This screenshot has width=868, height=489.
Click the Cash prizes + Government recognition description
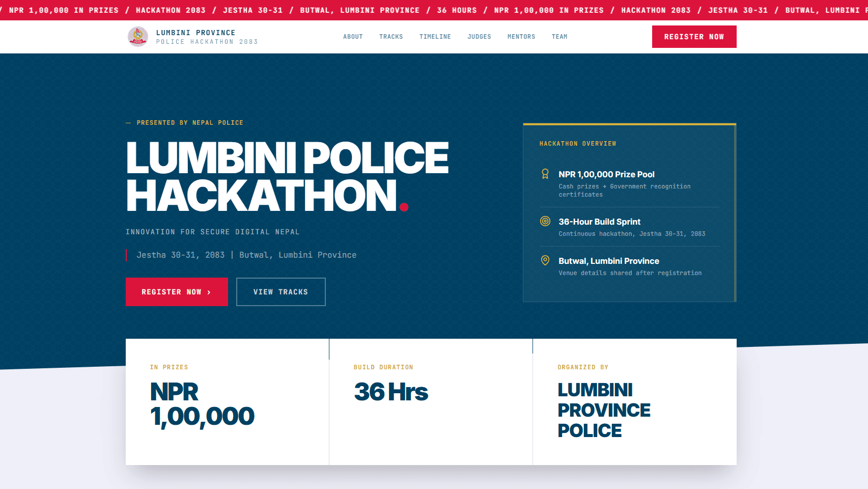coord(625,191)
